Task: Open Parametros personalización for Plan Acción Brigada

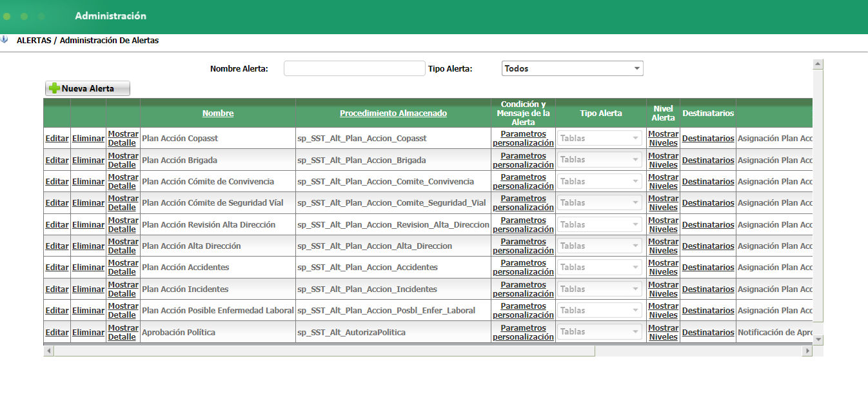Action: pyautogui.click(x=523, y=160)
